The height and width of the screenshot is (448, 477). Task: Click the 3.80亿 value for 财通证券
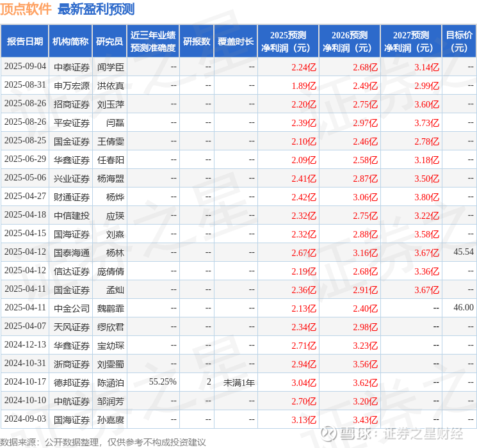tap(427, 197)
